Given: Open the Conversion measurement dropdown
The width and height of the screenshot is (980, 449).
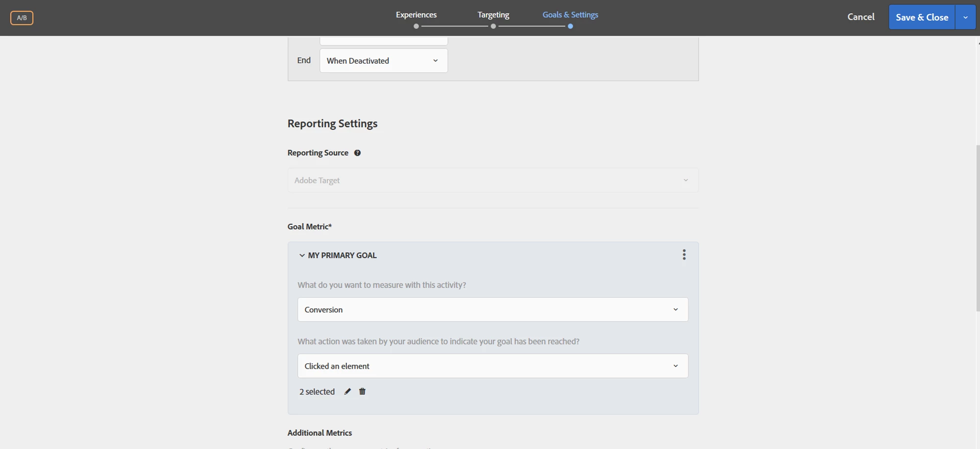Looking at the screenshot, I should (492, 309).
